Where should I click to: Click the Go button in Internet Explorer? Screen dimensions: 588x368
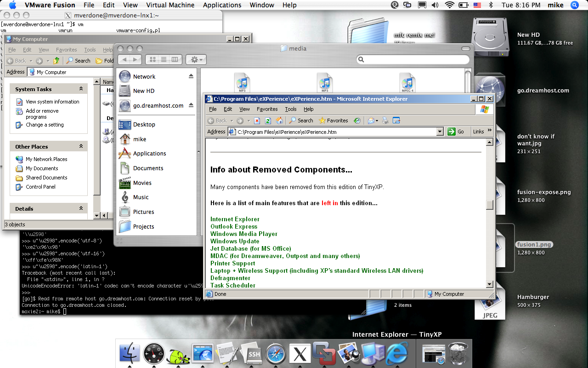456,132
